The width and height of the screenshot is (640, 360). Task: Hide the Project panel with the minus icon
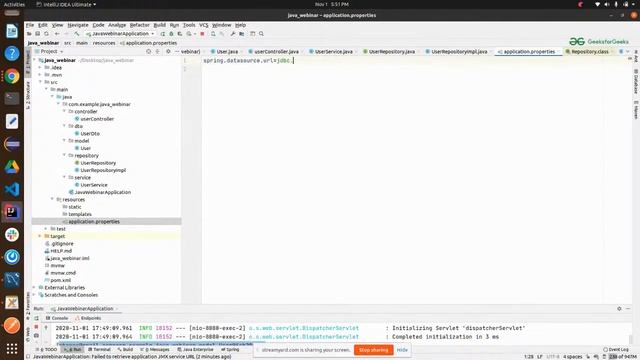coord(177,51)
